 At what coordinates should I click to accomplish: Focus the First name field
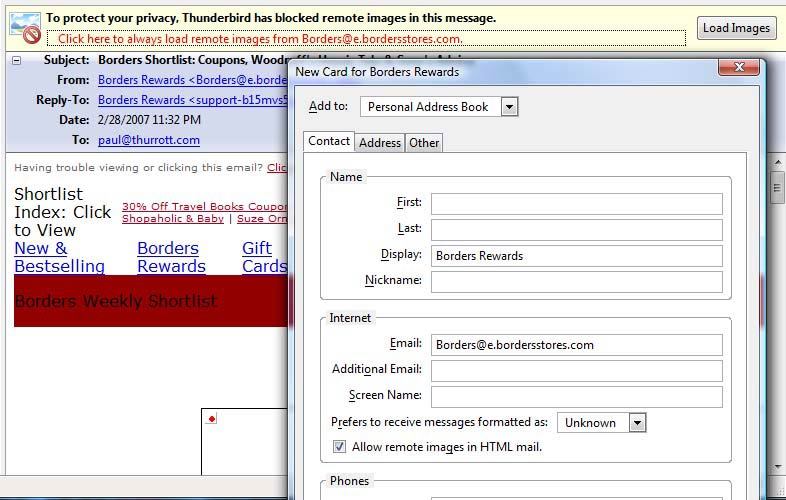576,204
